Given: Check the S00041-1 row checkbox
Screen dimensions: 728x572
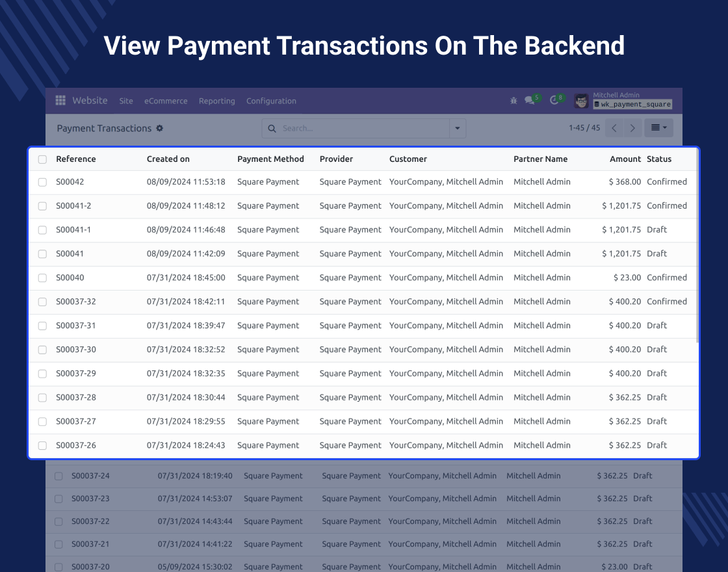Looking at the screenshot, I should pyautogui.click(x=42, y=230).
